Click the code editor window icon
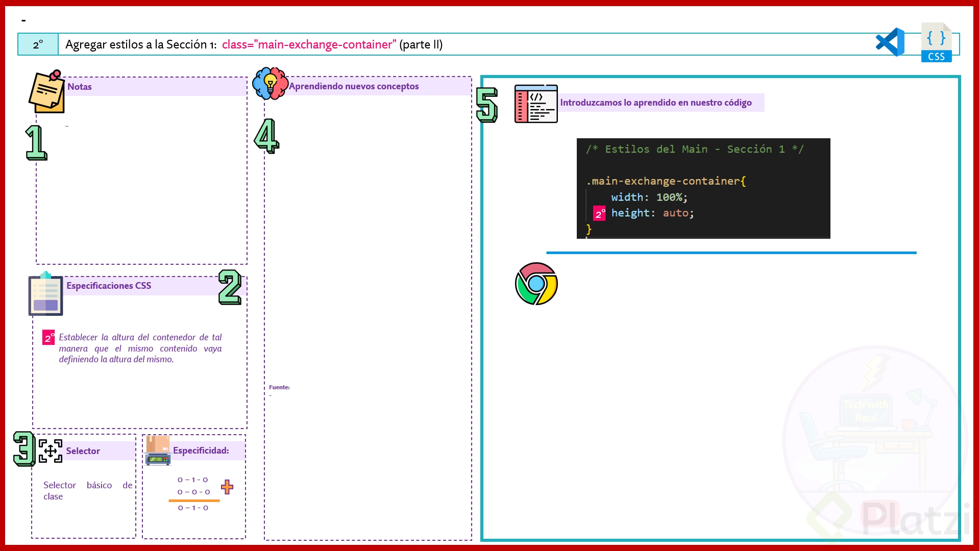The image size is (980, 551). coord(536,104)
